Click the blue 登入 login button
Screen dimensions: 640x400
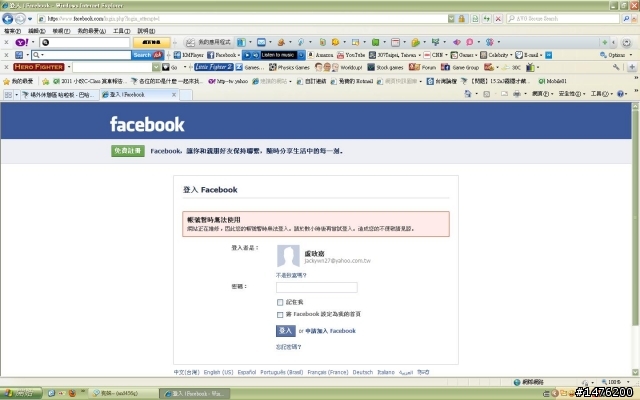coord(285,331)
